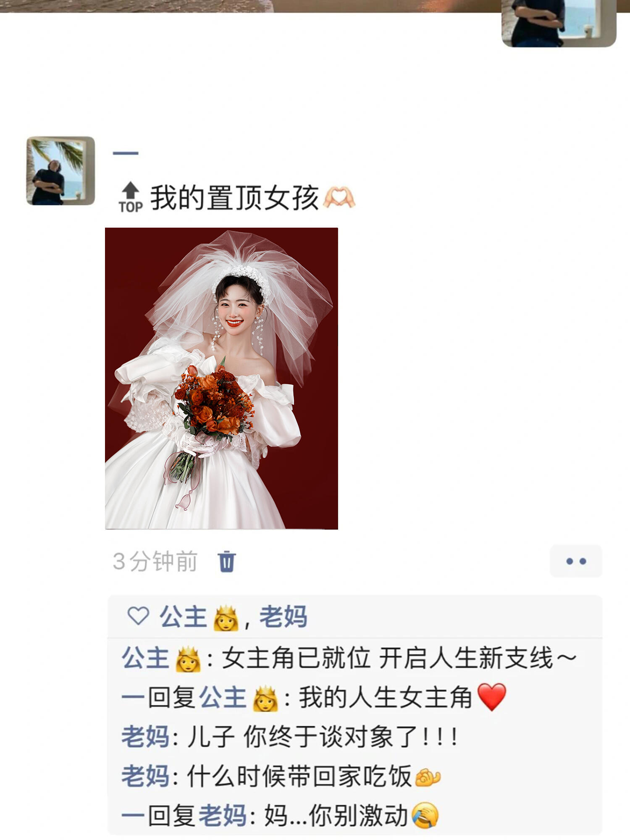This screenshot has height=840, width=630.
Task: Open 老妈 profile from the likes list
Action: 283,617
